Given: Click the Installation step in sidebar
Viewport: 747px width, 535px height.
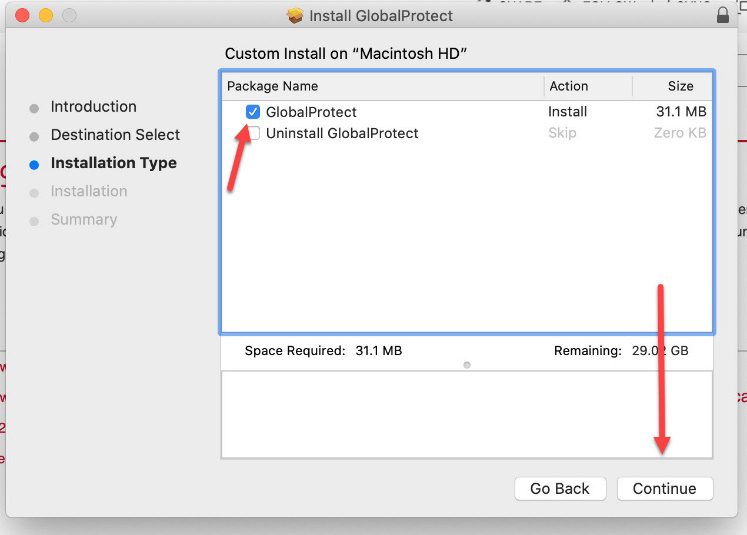Looking at the screenshot, I should [x=89, y=191].
